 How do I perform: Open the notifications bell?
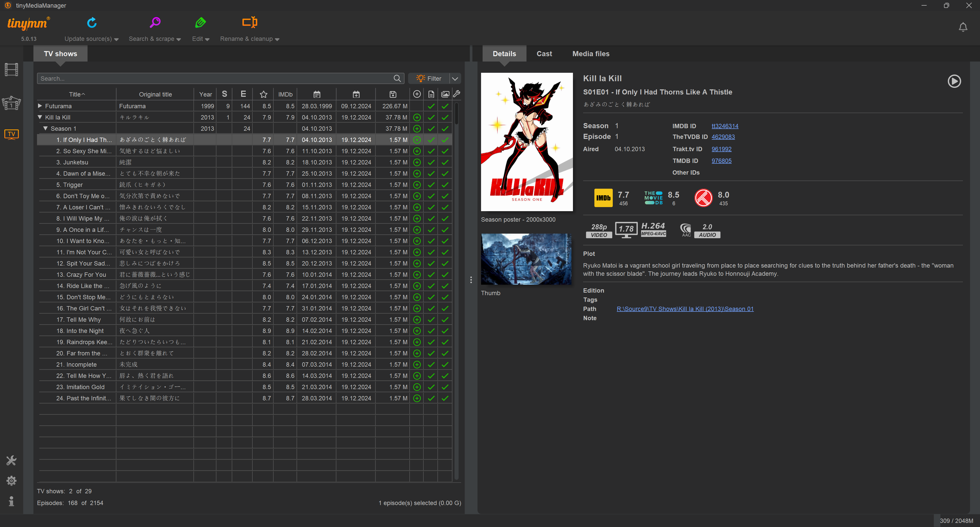[x=963, y=27]
